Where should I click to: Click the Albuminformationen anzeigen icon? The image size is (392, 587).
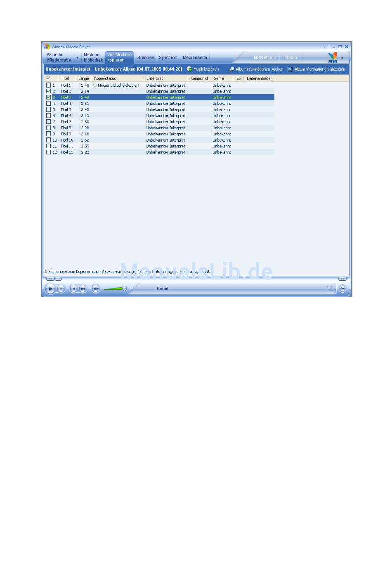290,69
